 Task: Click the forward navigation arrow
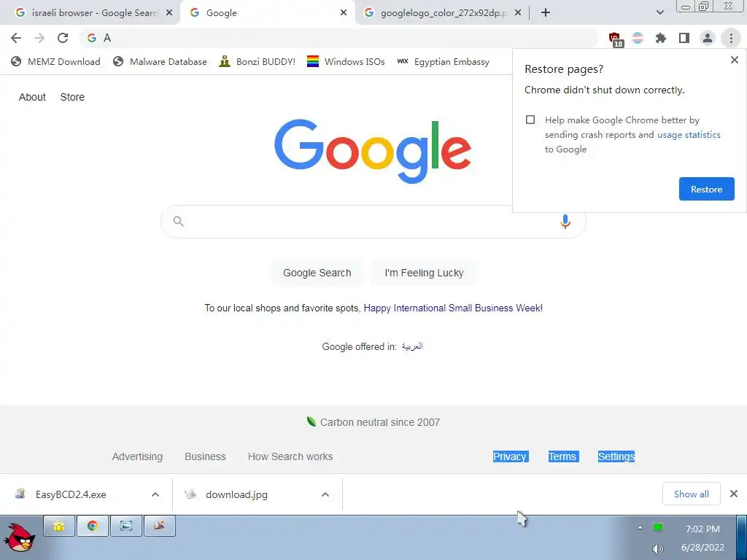tap(39, 38)
